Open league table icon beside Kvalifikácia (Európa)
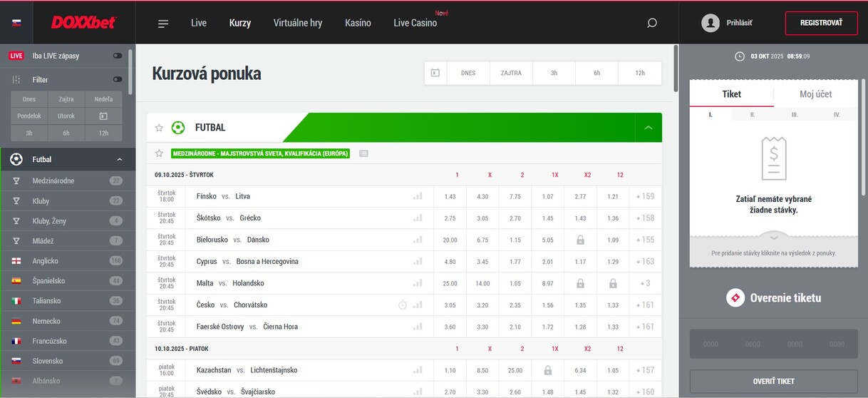The height and width of the screenshot is (398, 868). coord(363,153)
